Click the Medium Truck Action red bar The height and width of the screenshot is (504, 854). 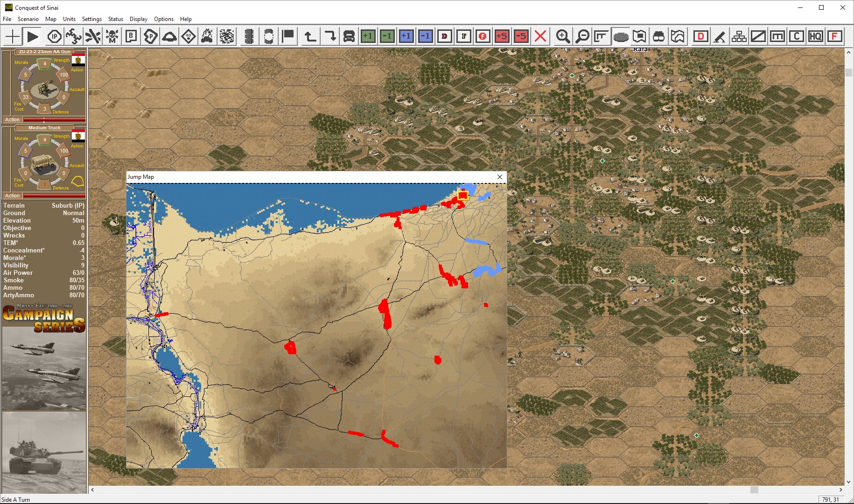[54, 196]
